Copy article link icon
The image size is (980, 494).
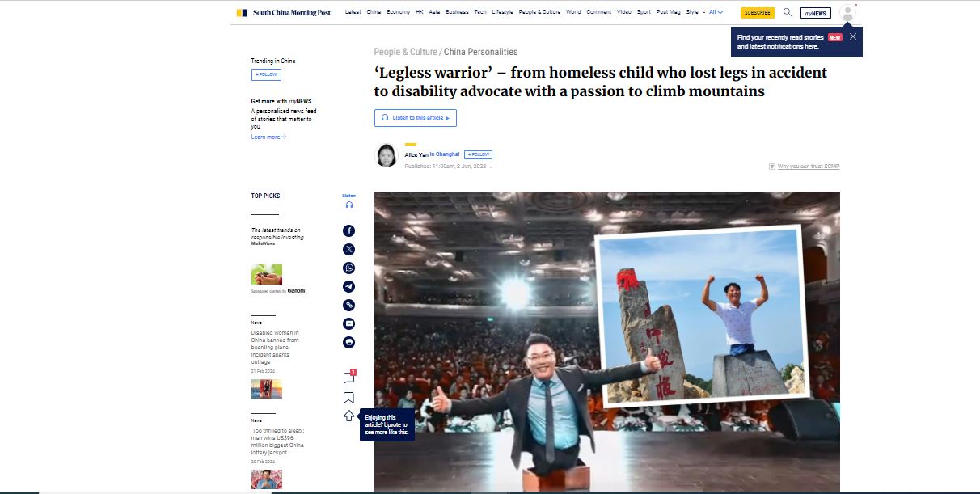(x=348, y=305)
